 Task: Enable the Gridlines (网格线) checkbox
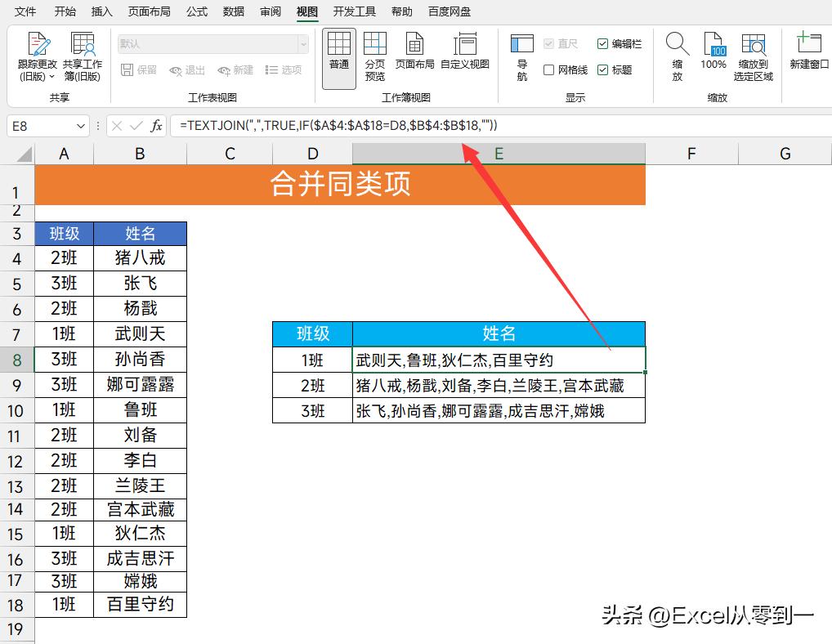point(549,69)
